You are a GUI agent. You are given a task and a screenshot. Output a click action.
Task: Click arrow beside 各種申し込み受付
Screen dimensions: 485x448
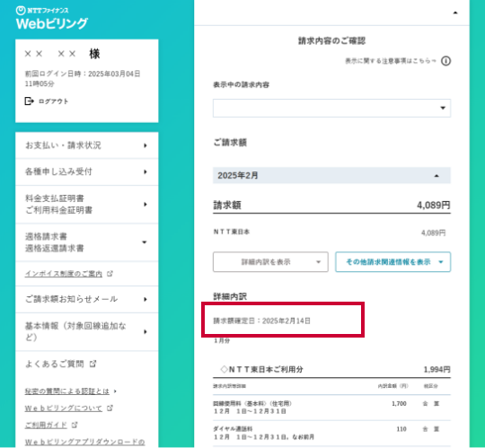pyautogui.click(x=145, y=171)
